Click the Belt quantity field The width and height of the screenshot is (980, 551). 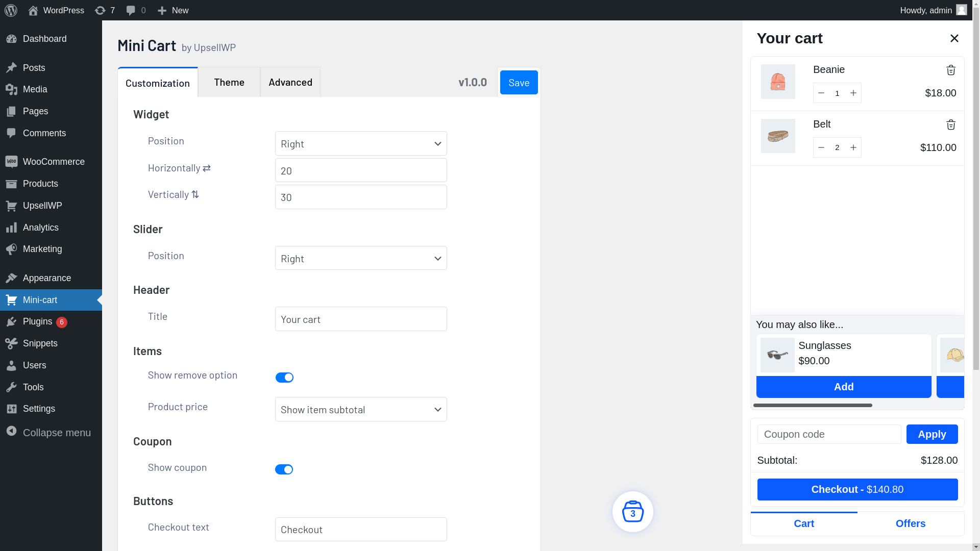[x=837, y=147]
